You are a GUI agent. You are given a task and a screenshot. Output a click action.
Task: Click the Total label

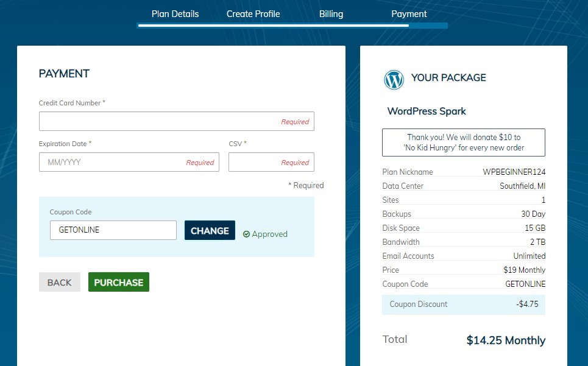pyautogui.click(x=395, y=339)
